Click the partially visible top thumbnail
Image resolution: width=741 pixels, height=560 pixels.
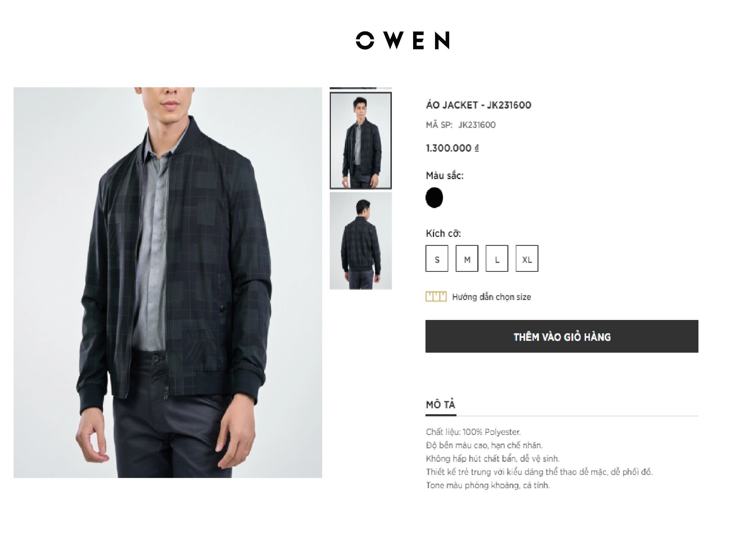click(x=360, y=88)
